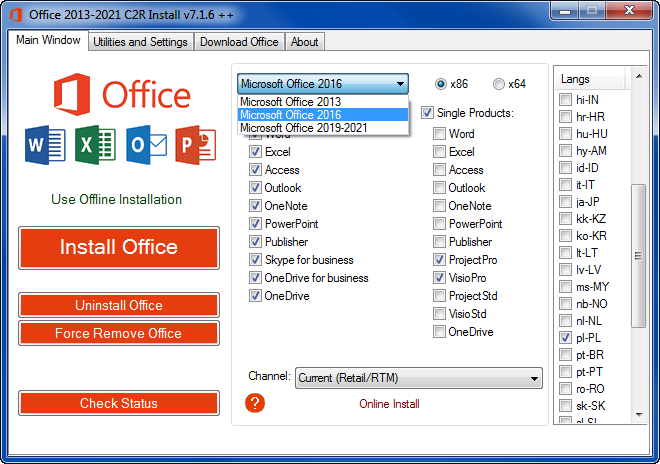Check Excel under Single Products
The width and height of the screenshot is (660, 464).
439,152
